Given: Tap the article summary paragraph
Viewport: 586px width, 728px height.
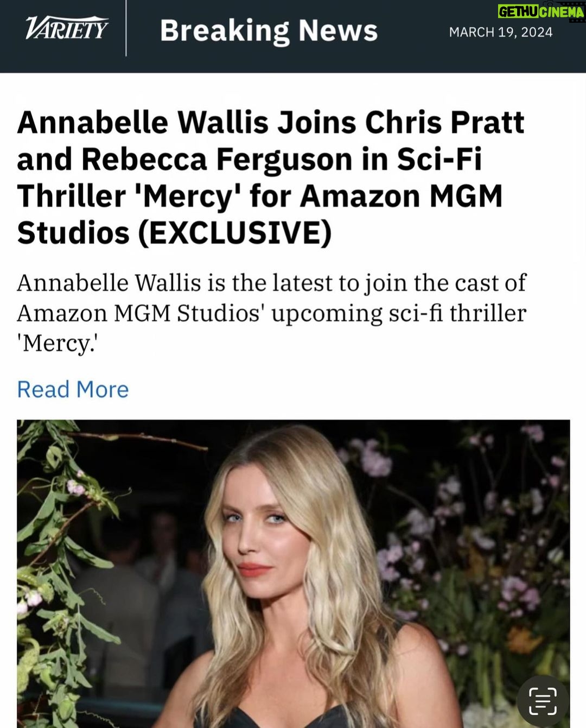Looking at the screenshot, I should (x=271, y=313).
